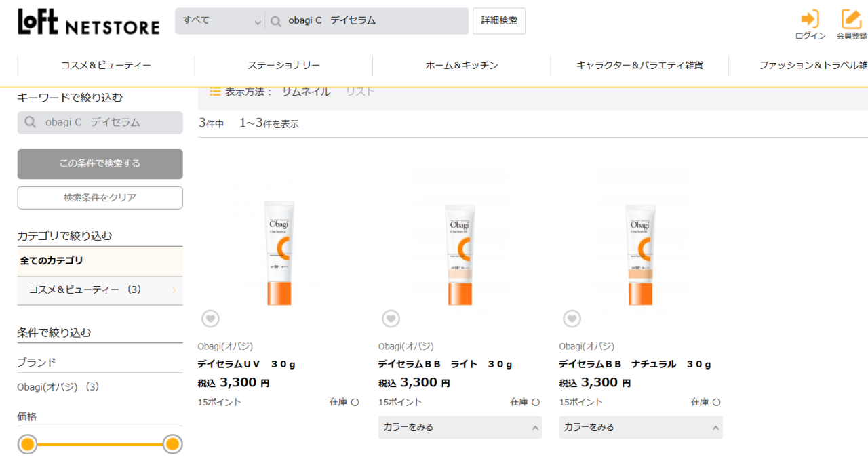Click the デイセラムＢＢ ナチュラル product image
Viewport: 868px width, 457px height.
pyautogui.click(x=641, y=254)
